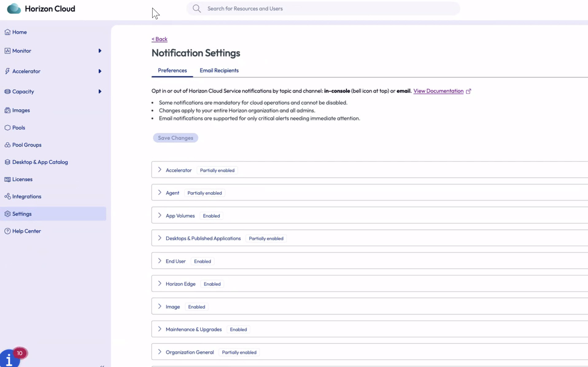
Task: Open Help Center in the sidebar
Action: coord(26,231)
